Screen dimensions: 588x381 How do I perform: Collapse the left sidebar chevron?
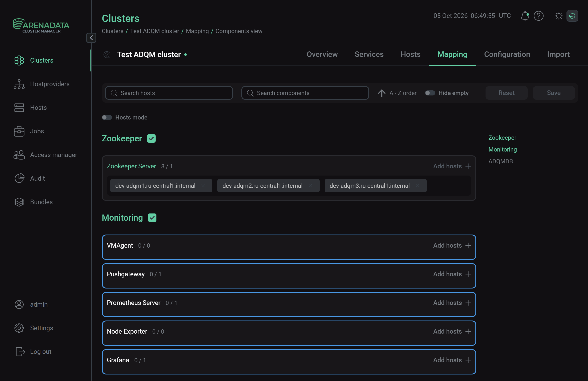(x=91, y=38)
